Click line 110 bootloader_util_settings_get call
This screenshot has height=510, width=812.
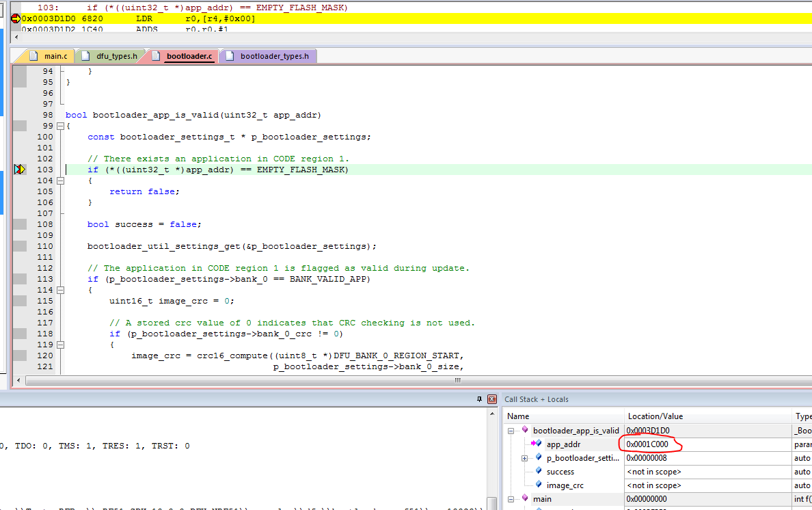click(232, 247)
